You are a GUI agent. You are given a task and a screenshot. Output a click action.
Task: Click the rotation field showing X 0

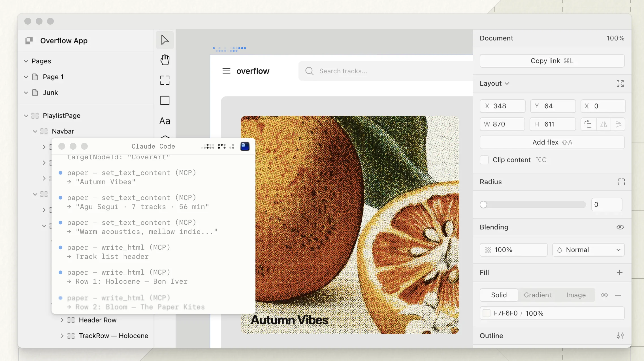(x=603, y=106)
